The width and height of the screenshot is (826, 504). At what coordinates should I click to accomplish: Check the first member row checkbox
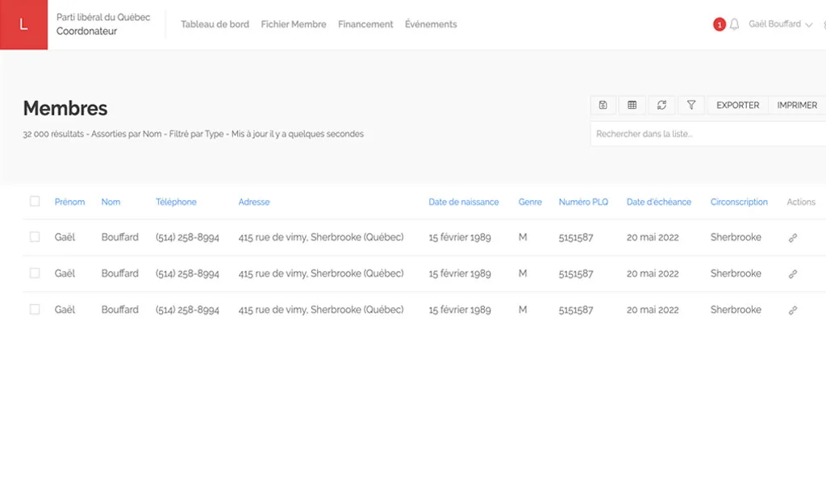[35, 237]
